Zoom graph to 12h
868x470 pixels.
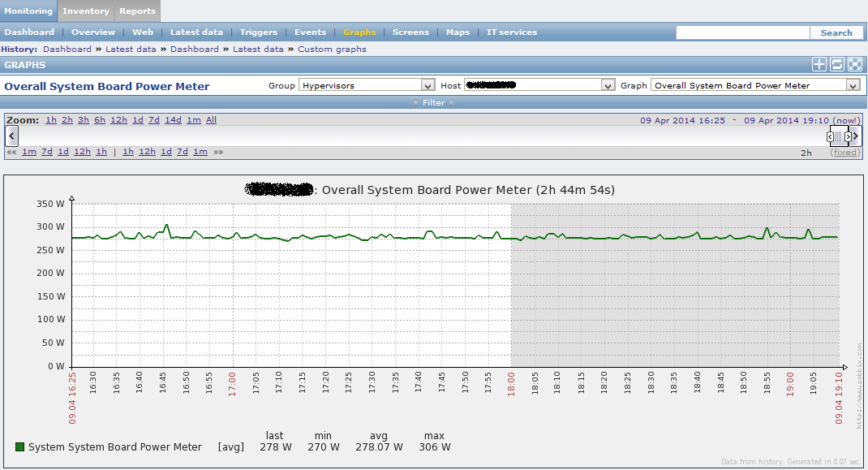118,119
